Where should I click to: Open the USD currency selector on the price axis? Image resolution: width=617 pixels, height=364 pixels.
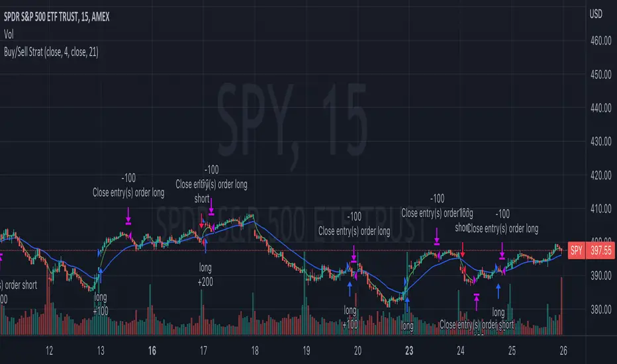point(596,15)
